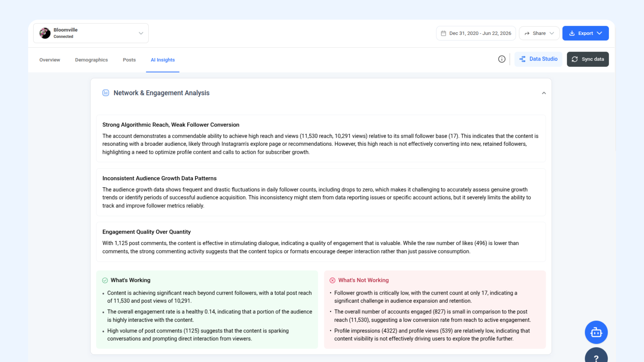The image size is (644, 362).
Task: Click the Strong Algorithmic Reach insight card
Action: [x=321, y=138]
